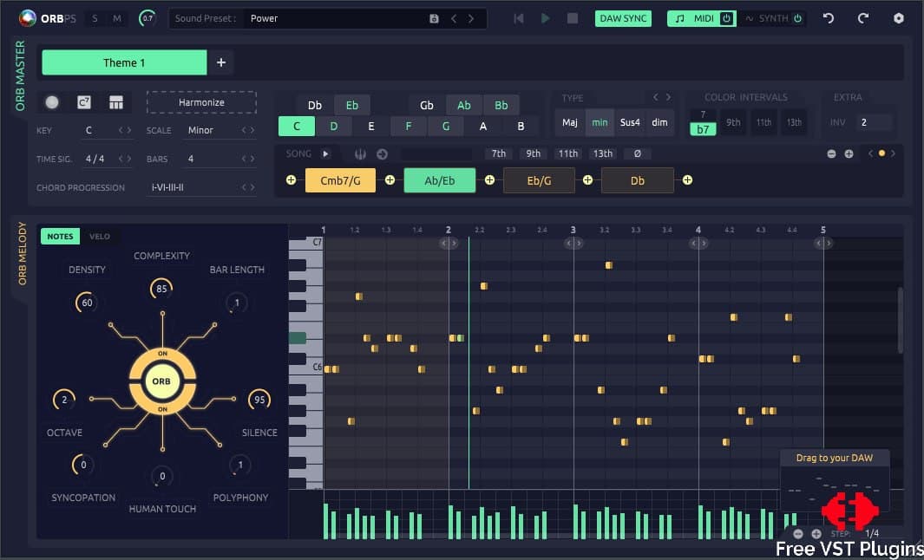The width and height of the screenshot is (924, 560).
Task: Zoom in piano roll with plus icon
Action: click(x=816, y=533)
